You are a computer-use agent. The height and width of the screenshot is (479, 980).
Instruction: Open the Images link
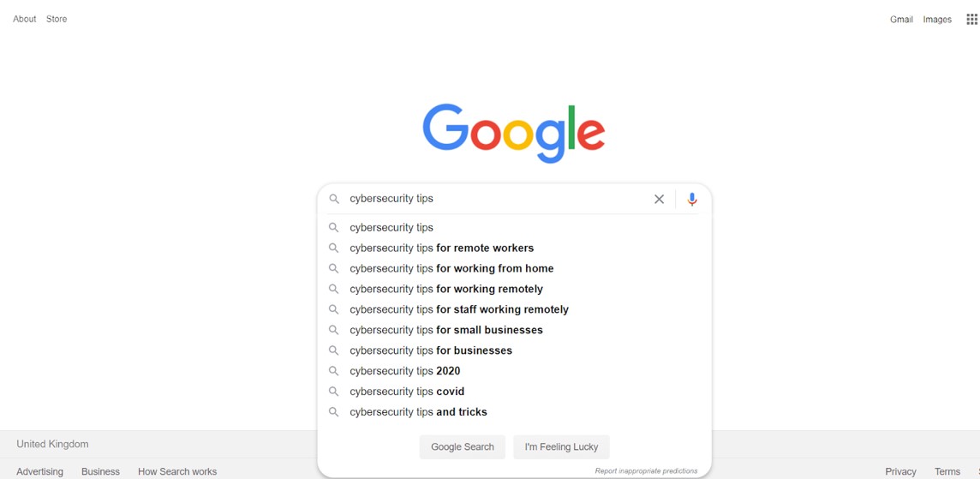tap(937, 20)
